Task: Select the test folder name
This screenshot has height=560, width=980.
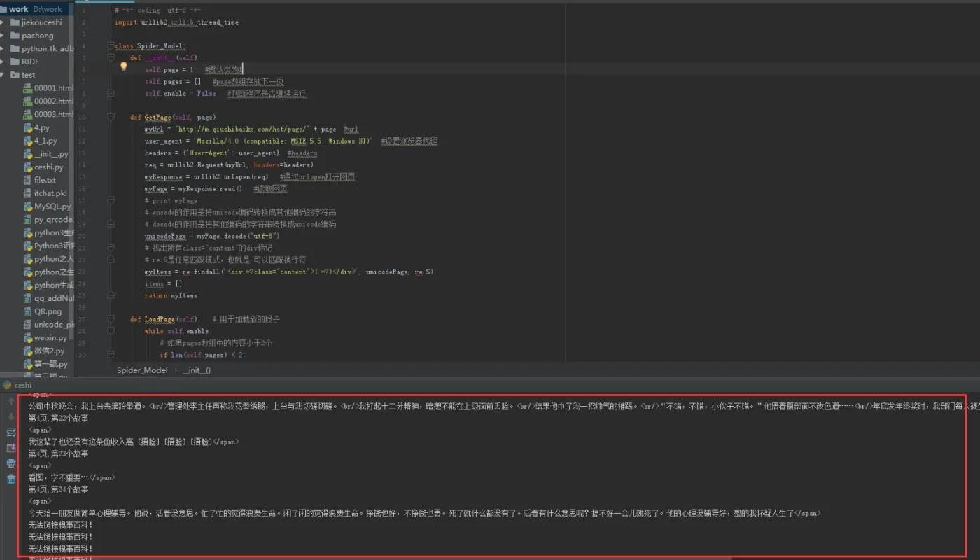Action: (28, 75)
